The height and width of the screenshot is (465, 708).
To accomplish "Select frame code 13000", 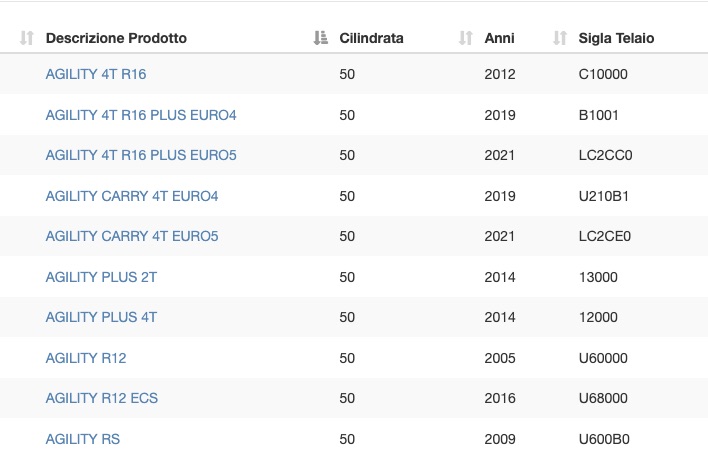I will [x=598, y=277].
